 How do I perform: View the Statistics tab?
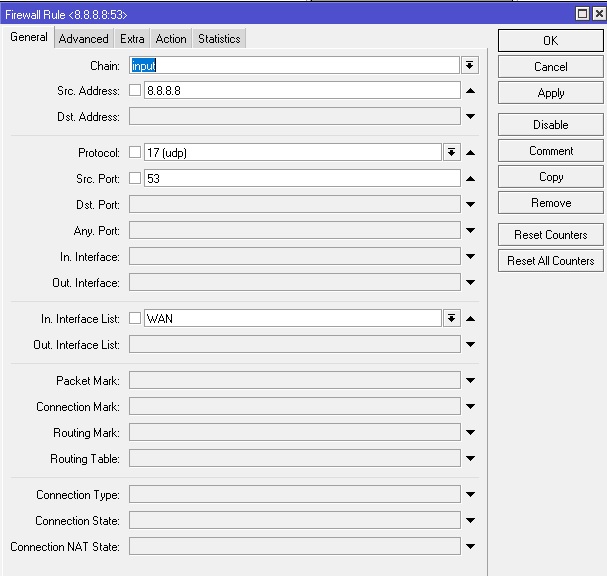pyautogui.click(x=219, y=39)
